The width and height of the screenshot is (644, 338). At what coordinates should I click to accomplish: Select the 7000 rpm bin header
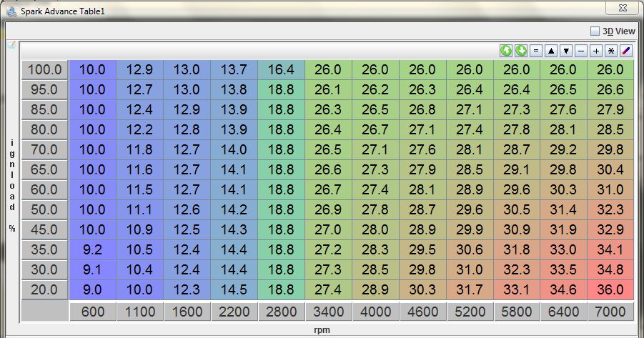(610, 312)
